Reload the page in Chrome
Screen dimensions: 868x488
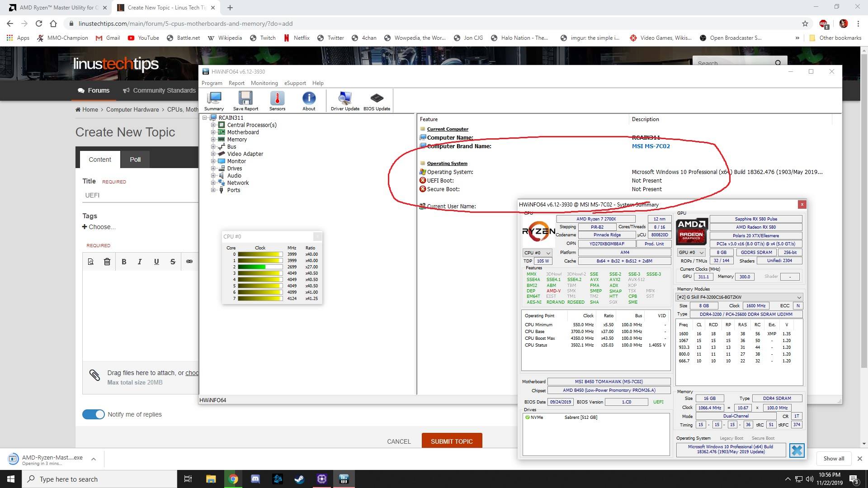[39, 23]
